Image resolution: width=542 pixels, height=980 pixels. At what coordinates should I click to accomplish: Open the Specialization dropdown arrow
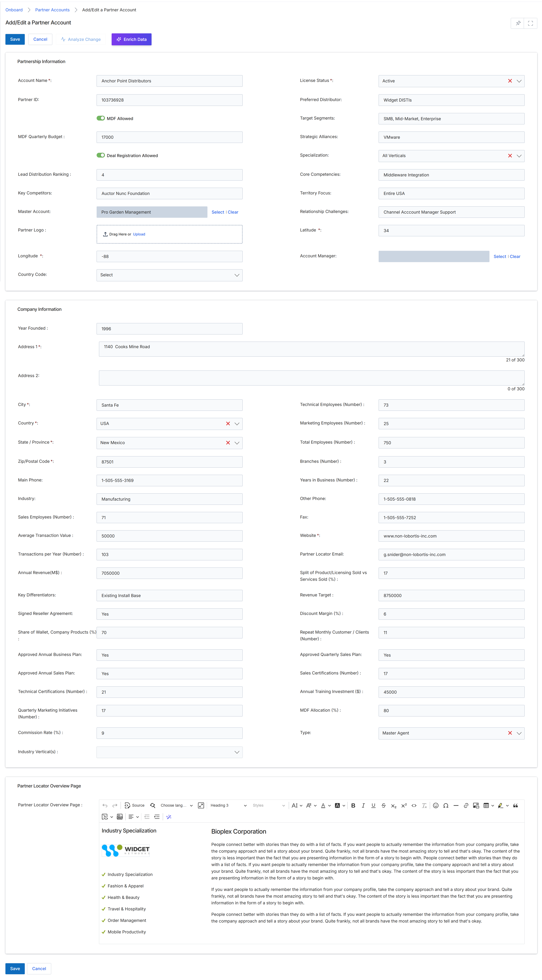click(x=519, y=156)
